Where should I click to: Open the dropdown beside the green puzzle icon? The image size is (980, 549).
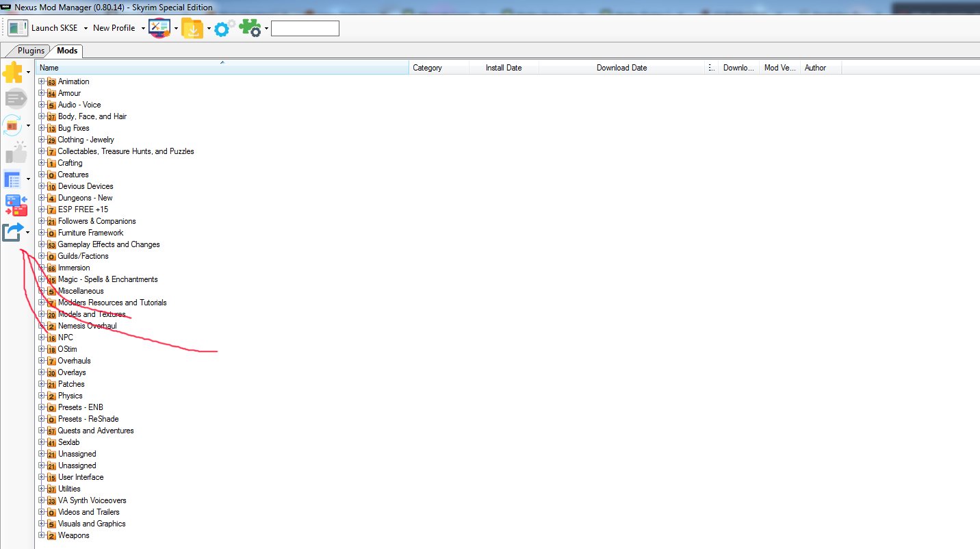266,28
